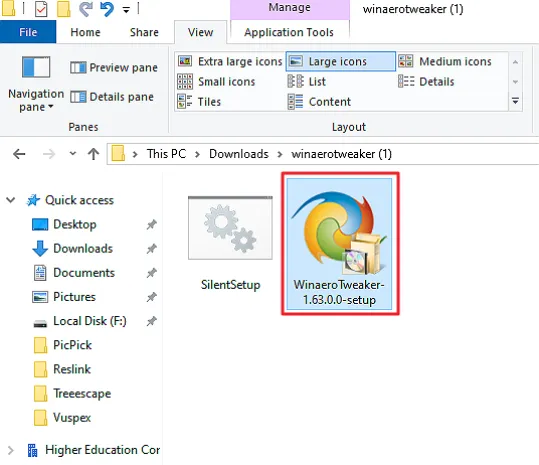Select Large icons layout

tap(340, 62)
